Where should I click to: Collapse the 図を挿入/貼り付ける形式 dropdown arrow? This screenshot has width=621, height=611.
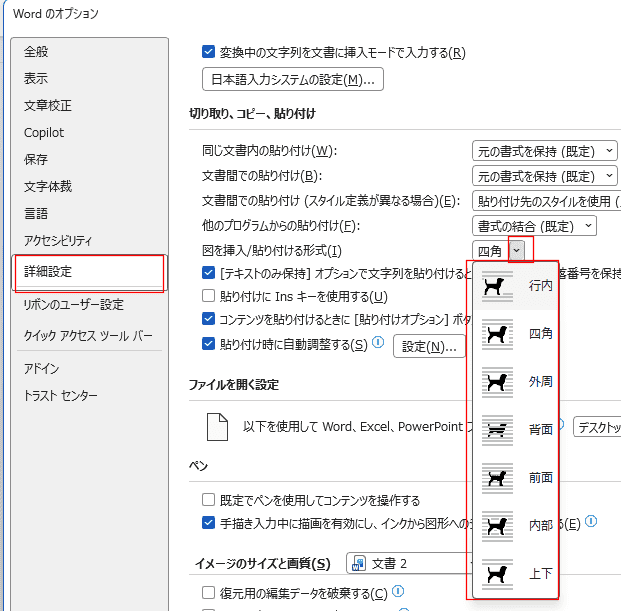(516, 250)
